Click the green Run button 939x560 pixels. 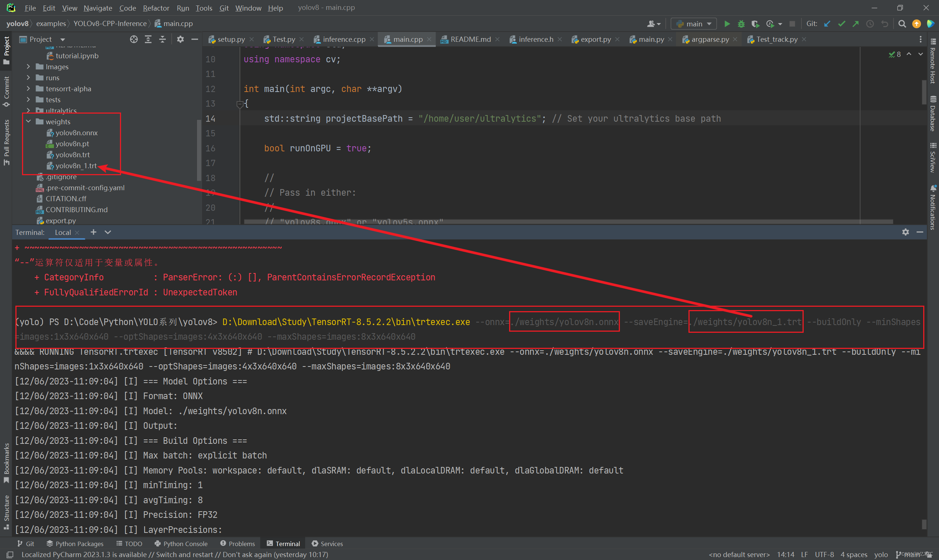tap(727, 24)
